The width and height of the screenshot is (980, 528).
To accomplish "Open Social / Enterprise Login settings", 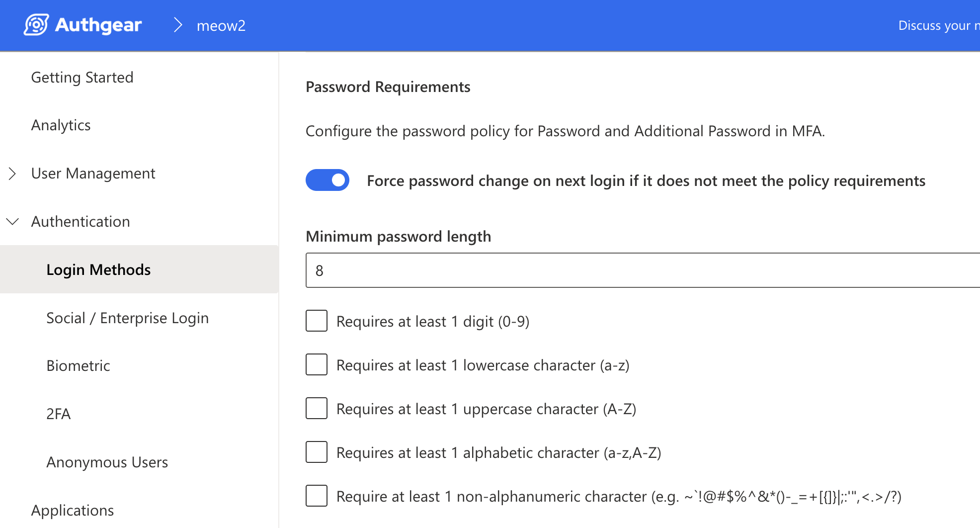I will [x=127, y=318].
